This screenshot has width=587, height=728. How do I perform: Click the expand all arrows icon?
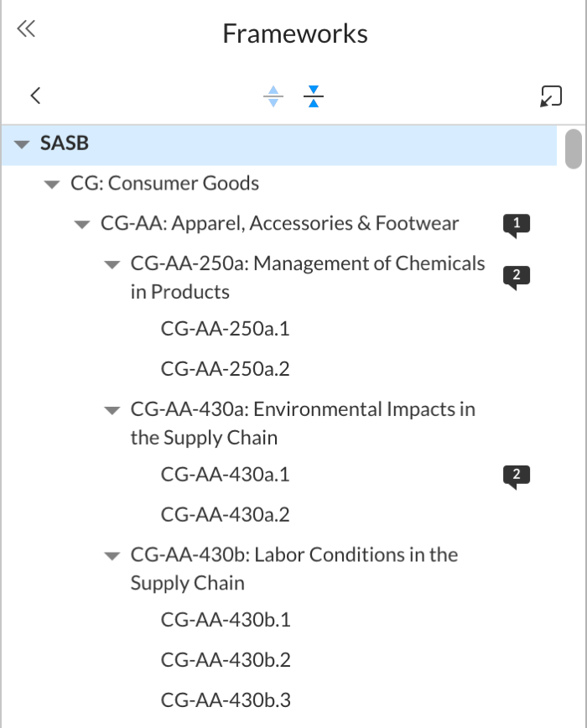273,96
